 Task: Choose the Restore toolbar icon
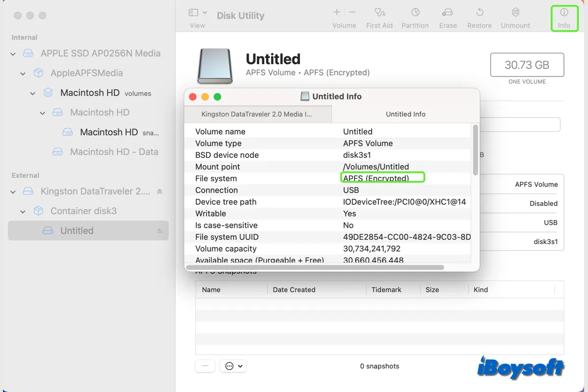479,12
